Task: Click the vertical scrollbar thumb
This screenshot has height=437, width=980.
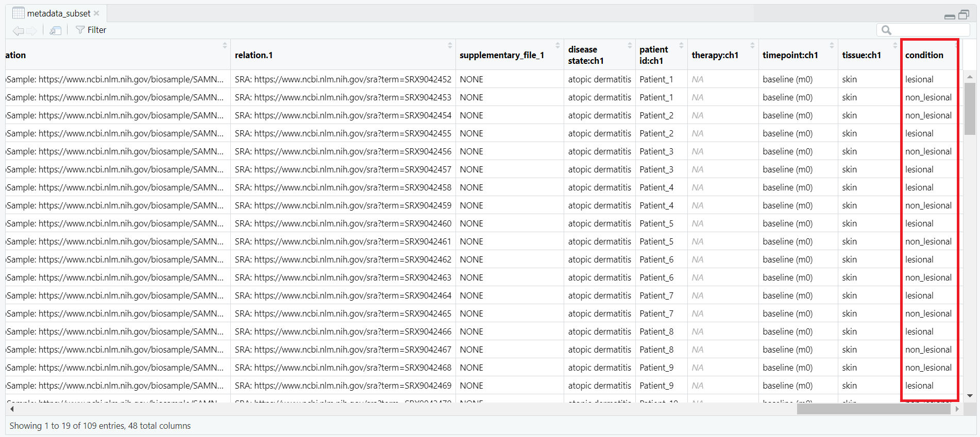Action: (970, 108)
